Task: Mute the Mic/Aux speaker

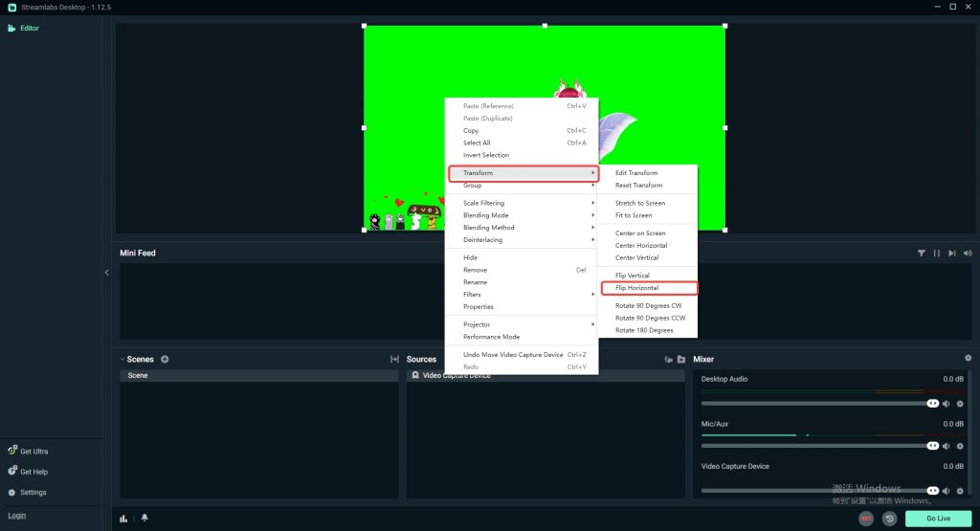Action: (x=947, y=446)
